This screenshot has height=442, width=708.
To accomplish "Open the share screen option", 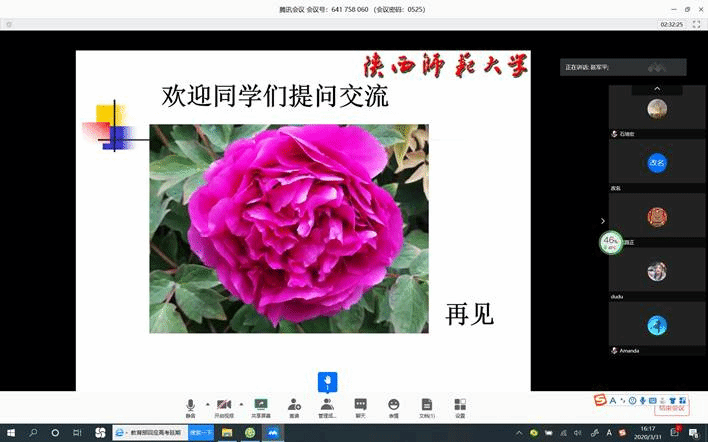I will pos(260,405).
